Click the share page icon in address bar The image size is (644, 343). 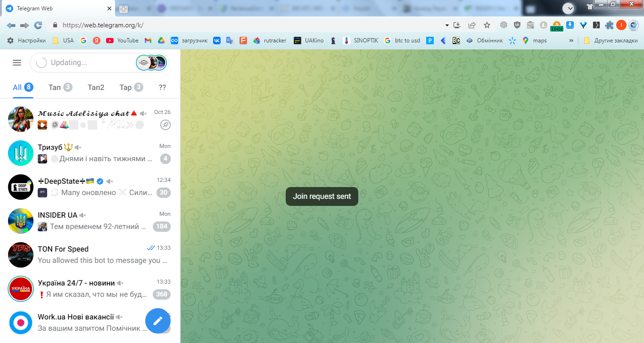tap(472, 25)
